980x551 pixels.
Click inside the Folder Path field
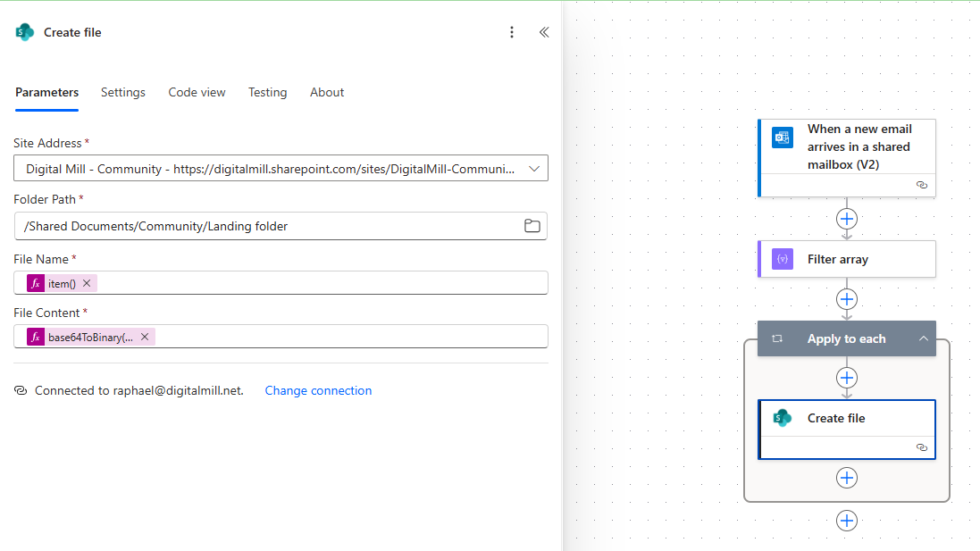[268, 226]
